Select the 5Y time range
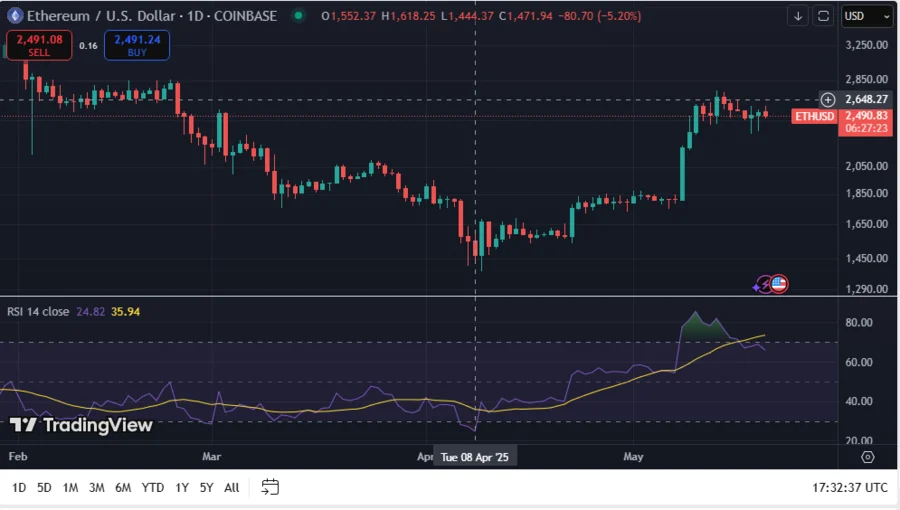 [x=206, y=488]
